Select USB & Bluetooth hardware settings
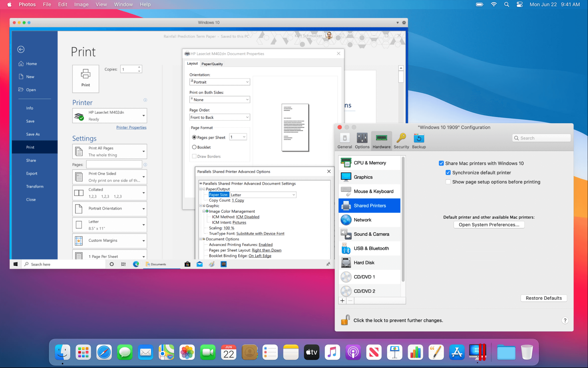Image resolution: width=588 pixels, height=368 pixels. click(x=371, y=248)
